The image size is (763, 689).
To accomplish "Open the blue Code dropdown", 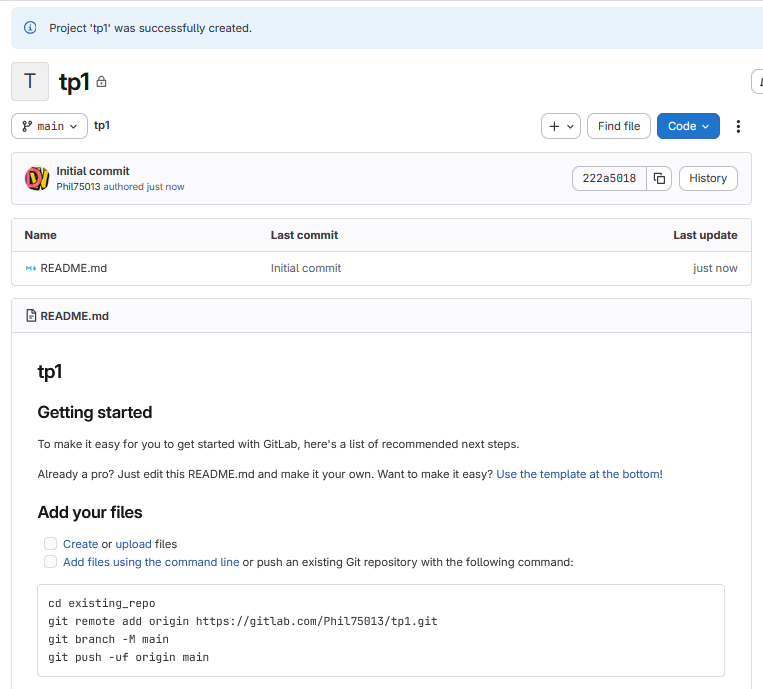I will coord(688,126).
